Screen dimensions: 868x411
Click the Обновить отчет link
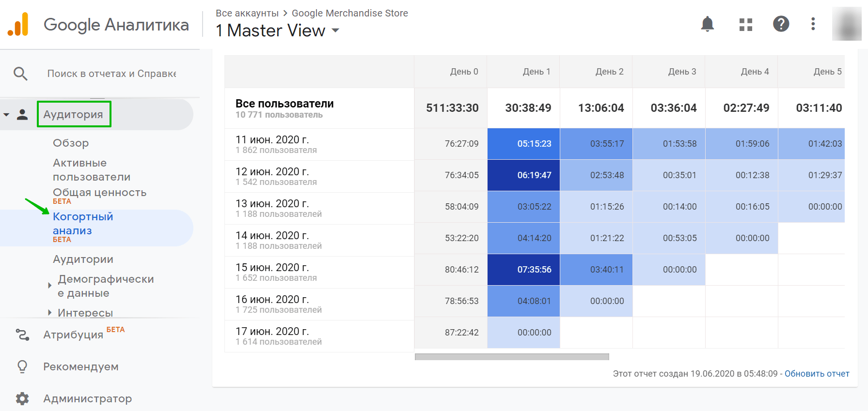(x=817, y=374)
